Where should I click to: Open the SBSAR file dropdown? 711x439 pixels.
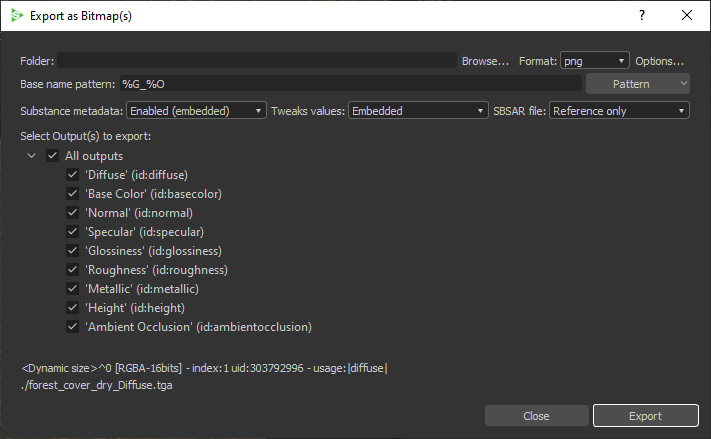click(x=619, y=111)
